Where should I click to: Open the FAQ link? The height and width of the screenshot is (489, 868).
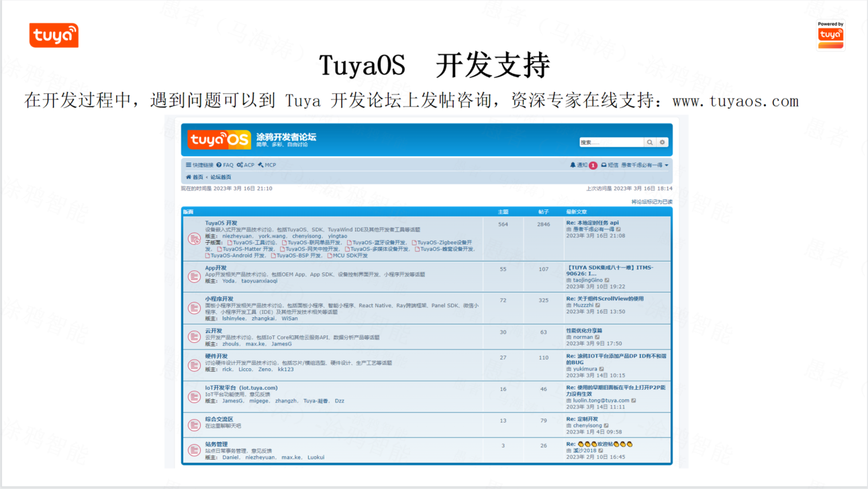tap(225, 165)
